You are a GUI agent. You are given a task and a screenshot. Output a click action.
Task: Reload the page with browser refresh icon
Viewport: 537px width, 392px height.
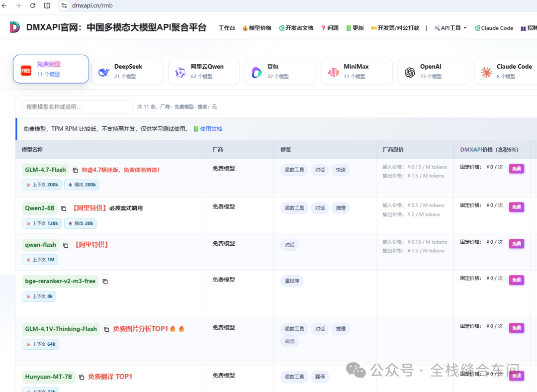click(33, 5)
